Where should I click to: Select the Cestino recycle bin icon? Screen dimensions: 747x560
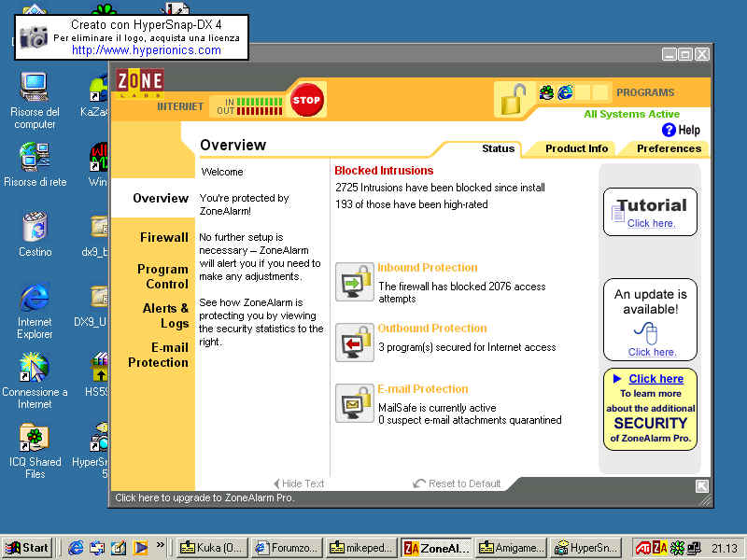(35, 234)
